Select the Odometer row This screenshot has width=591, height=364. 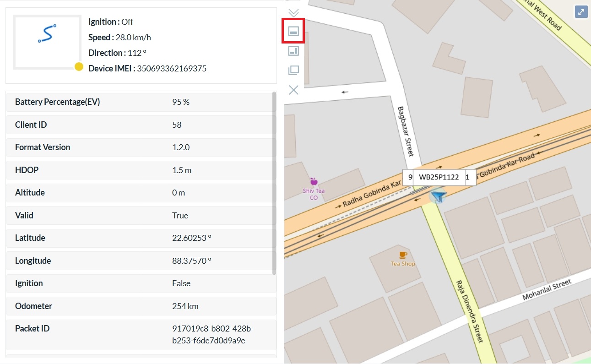[141, 306]
